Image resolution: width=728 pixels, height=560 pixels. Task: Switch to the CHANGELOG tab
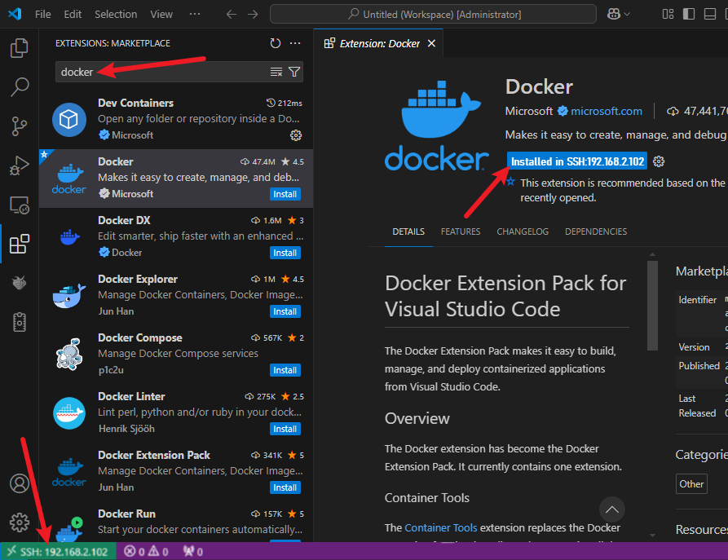point(523,231)
